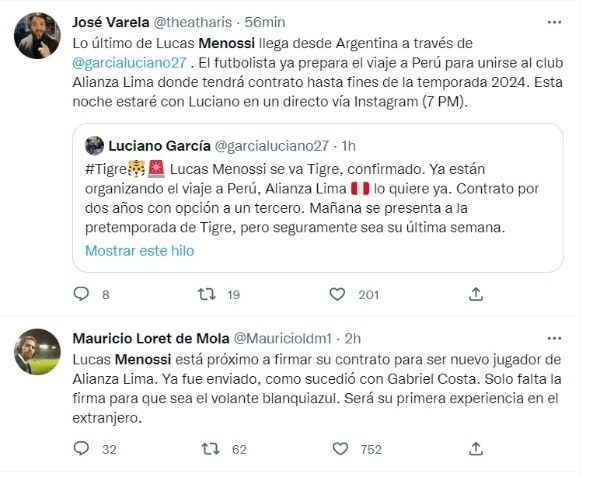Retweet José Varela's tweet
Screen dimensions: 600x477
tap(207, 294)
